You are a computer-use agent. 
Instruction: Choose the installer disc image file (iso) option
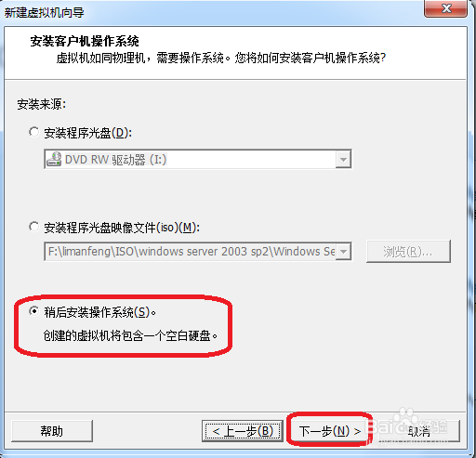(33, 227)
